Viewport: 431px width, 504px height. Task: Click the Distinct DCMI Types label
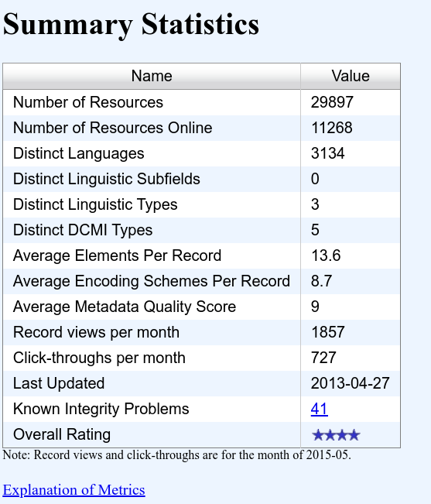(x=83, y=230)
